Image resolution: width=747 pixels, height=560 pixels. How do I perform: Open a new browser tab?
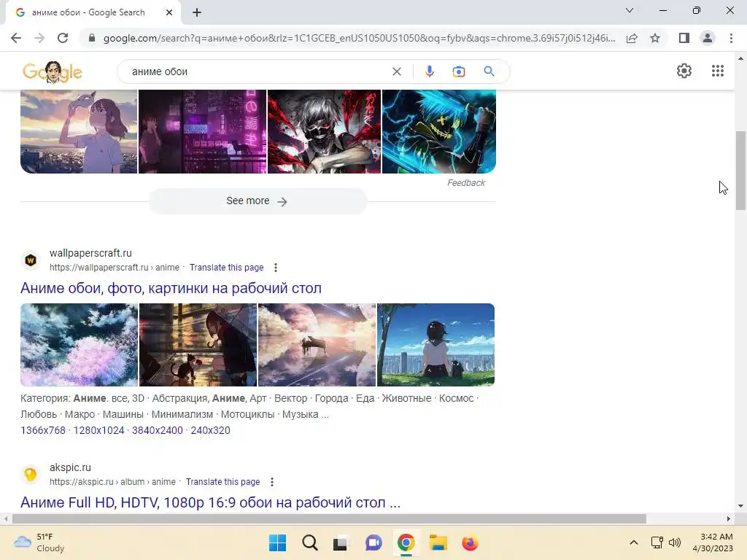197,12
